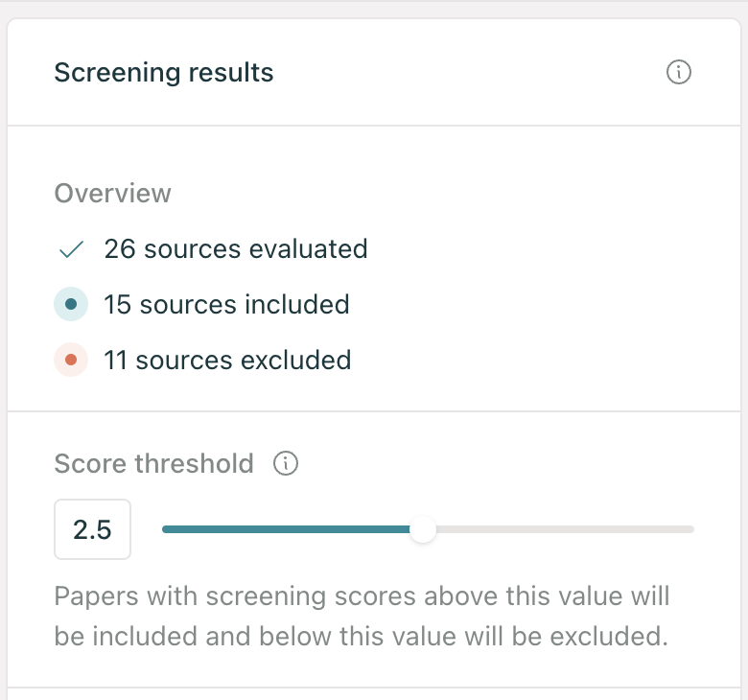Click the 2.5 threshold input box
This screenshot has width=748, height=700.
(x=93, y=529)
